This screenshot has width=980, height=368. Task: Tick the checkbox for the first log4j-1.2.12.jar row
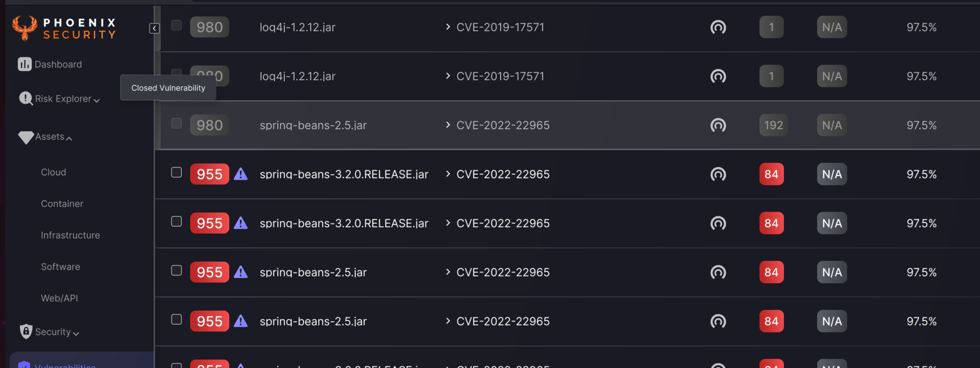[177, 26]
